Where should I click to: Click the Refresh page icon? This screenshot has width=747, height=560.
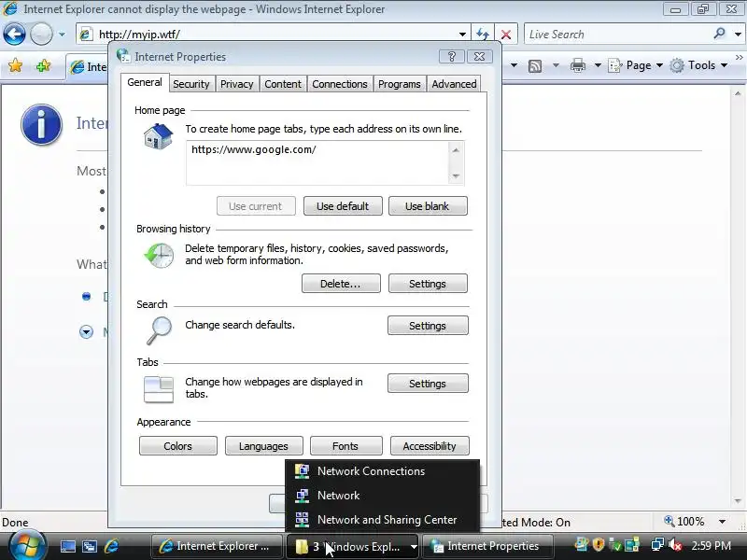click(483, 35)
